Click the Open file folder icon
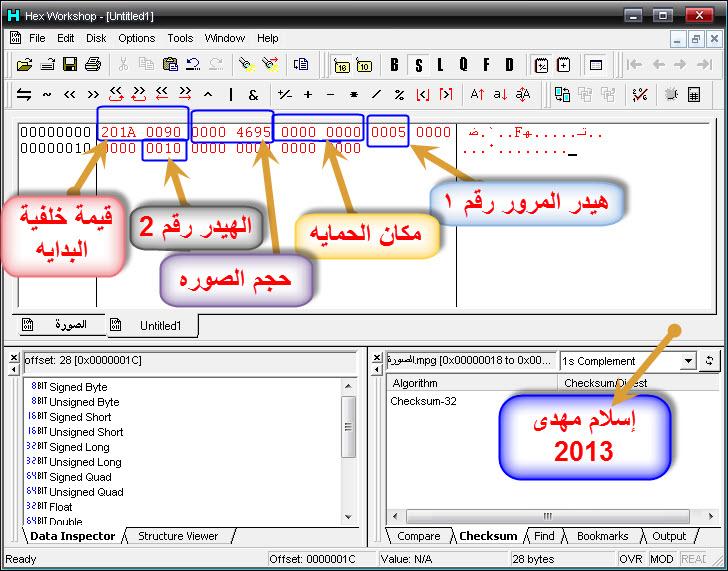This screenshot has width=728, height=571. (x=24, y=65)
